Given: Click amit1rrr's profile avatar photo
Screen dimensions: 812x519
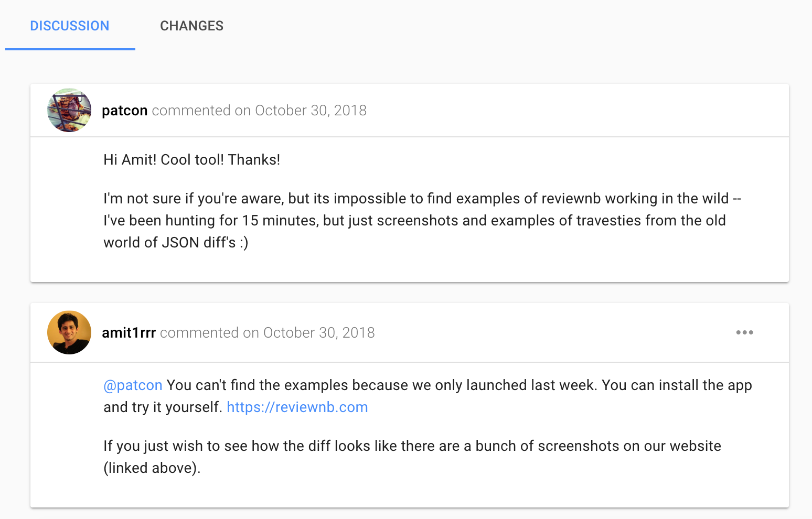Looking at the screenshot, I should pyautogui.click(x=69, y=332).
